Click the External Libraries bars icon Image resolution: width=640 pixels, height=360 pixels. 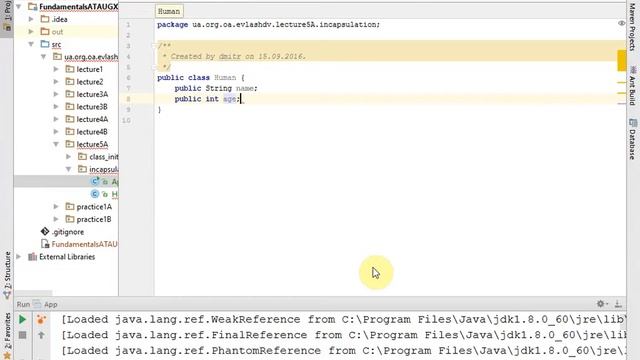tap(32, 257)
